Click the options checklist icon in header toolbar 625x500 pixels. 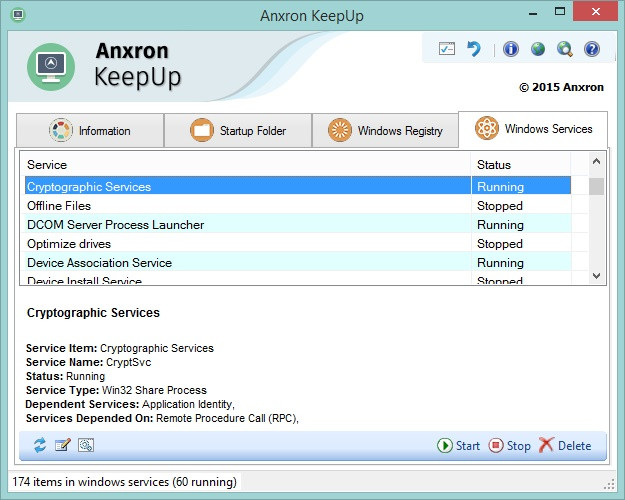(446, 49)
